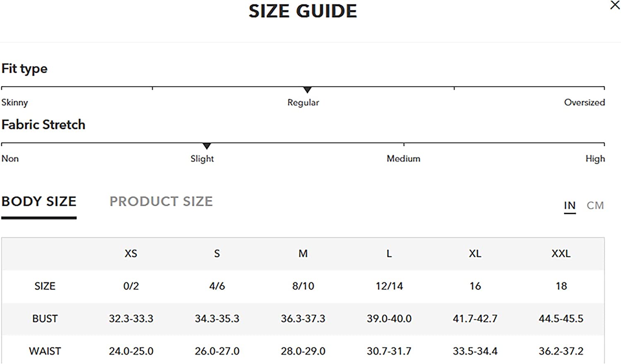Click the Non stretch label
The height and width of the screenshot is (364, 621).
click(x=10, y=159)
